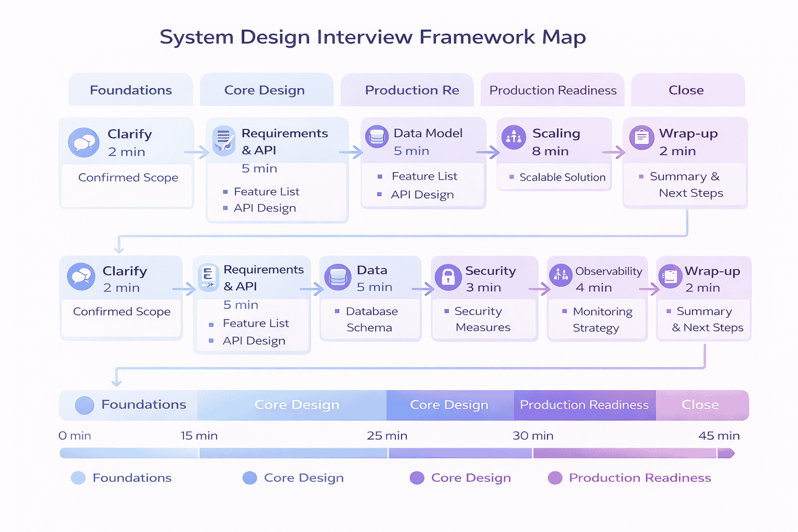Image resolution: width=798 pixels, height=532 pixels.
Task: Click the circle icon in the Foundations phase bar
Action: point(85,405)
